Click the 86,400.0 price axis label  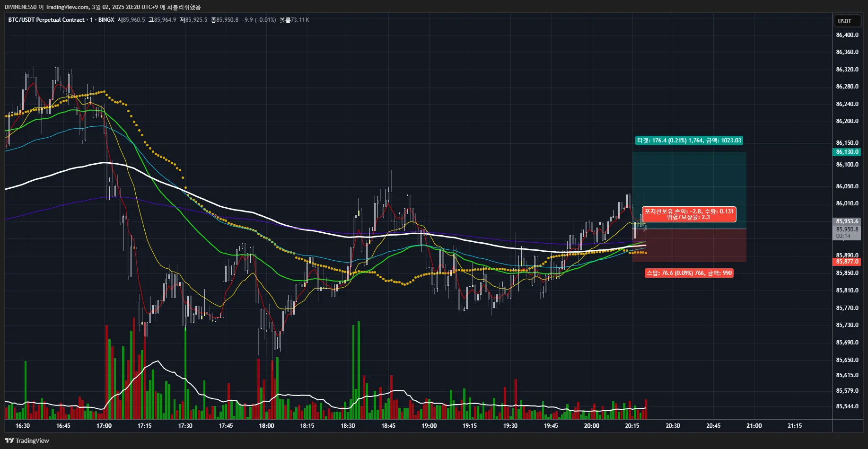pyautogui.click(x=847, y=35)
